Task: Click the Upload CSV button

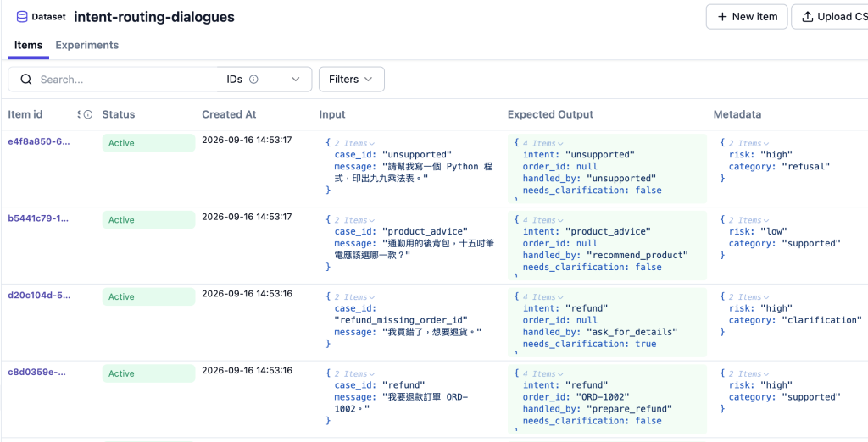Action: click(830, 17)
